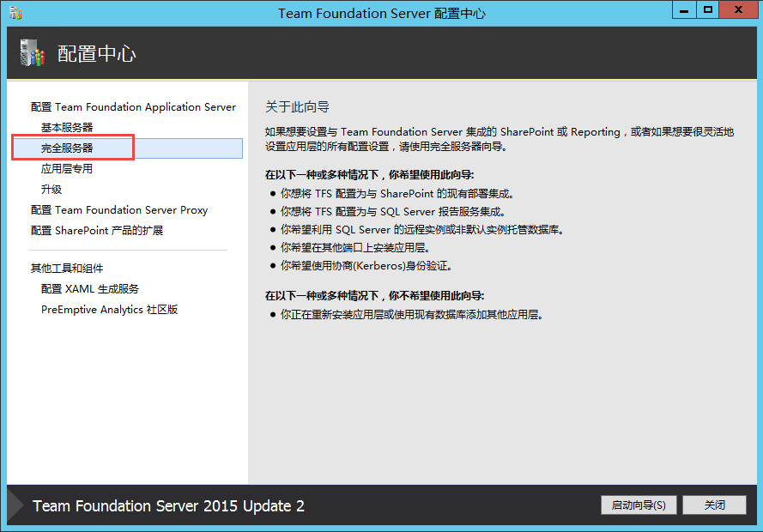Open PreEmptive Analytics 社区版
Viewport: 763px width, 532px height.
(110, 310)
